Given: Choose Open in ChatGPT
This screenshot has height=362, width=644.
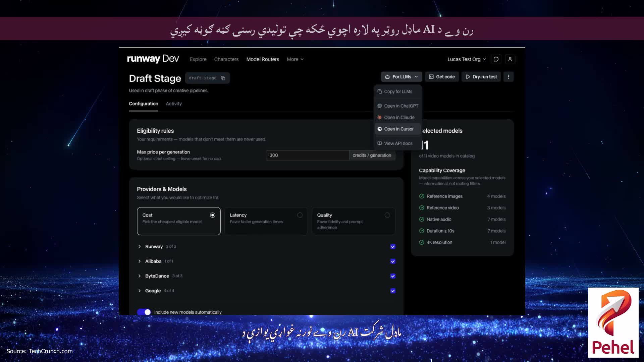Looking at the screenshot, I should point(398,106).
